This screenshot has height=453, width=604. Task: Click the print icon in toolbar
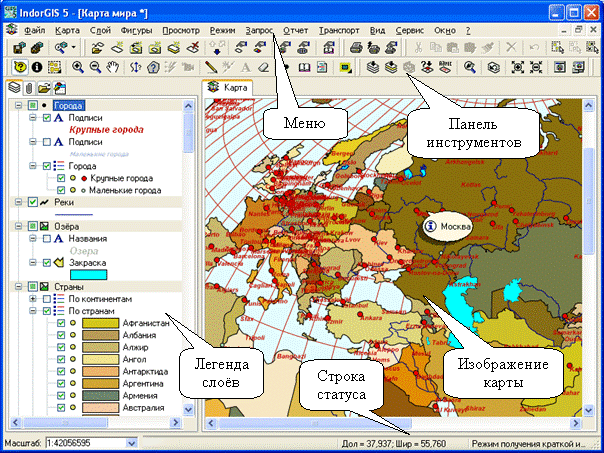(354, 47)
